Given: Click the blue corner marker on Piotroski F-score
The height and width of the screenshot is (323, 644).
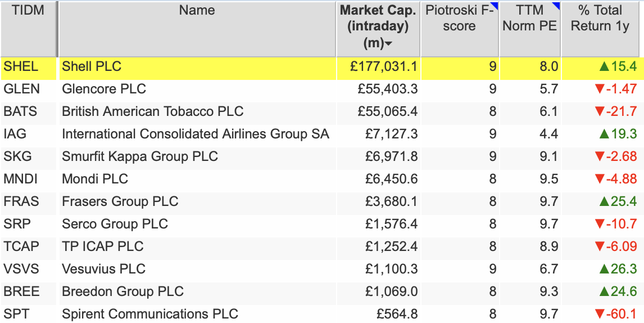Looking at the screenshot, I should [x=496, y=6].
